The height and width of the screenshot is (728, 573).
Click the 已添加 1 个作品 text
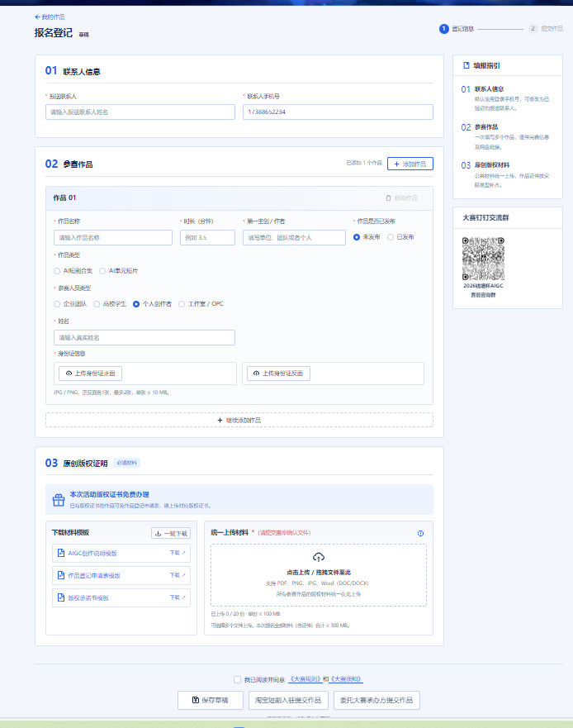[364, 163]
